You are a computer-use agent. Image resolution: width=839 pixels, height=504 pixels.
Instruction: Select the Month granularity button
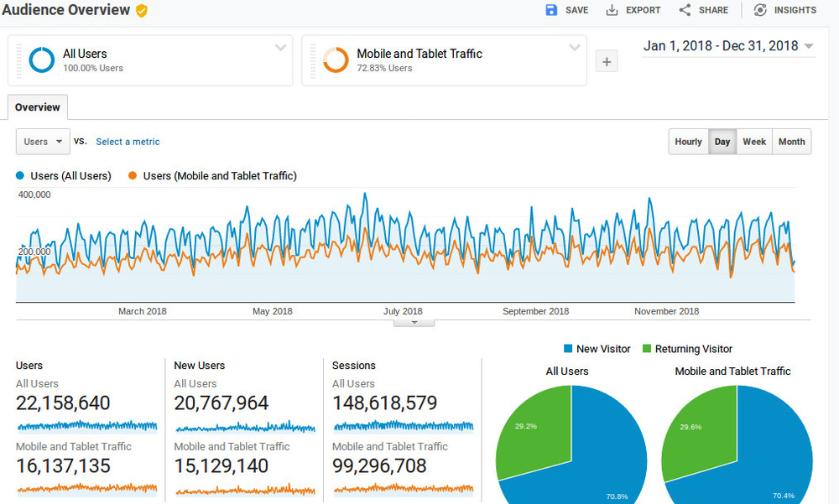[791, 142]
